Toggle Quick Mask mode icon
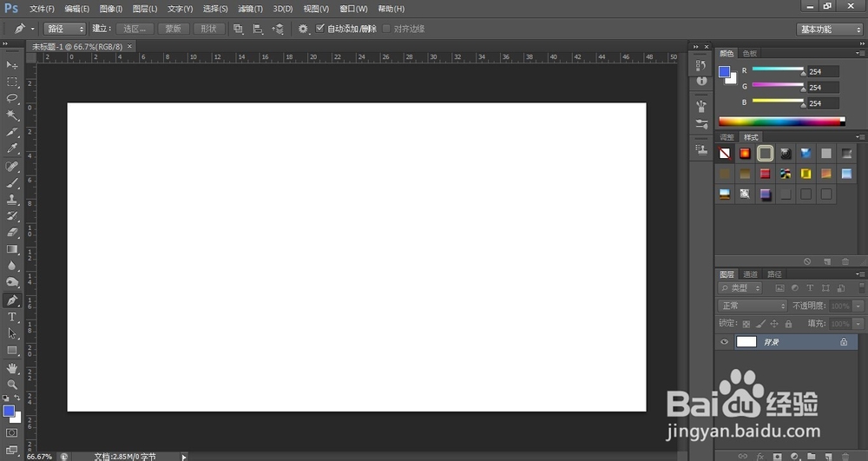The width and height of the screenshot is (868, 461). tap(11, 432)
